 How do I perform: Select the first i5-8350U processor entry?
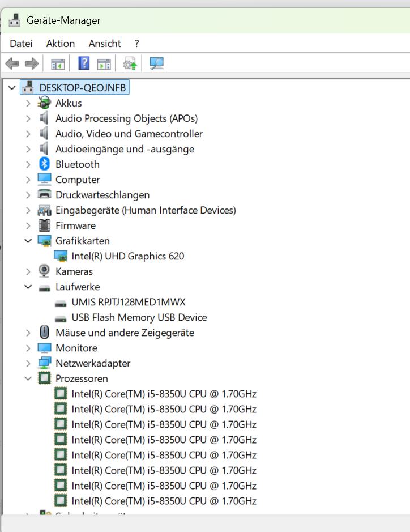[x=164, y=394]
